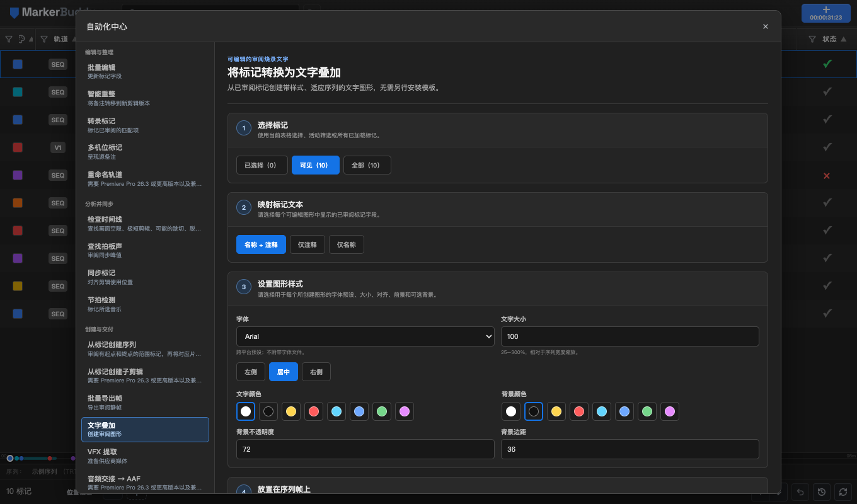Click the palette icon in the table header

[22, 39]
